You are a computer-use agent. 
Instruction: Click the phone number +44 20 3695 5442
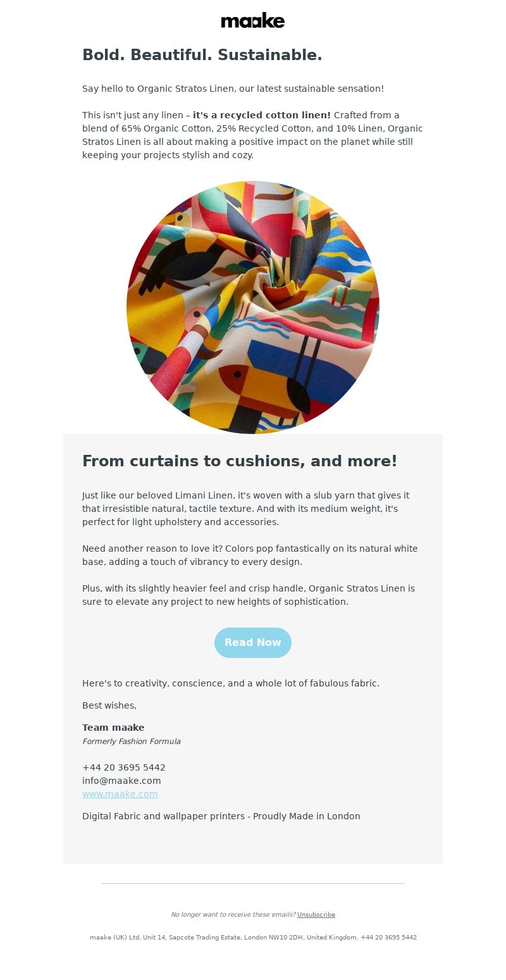click(x=124, y=767)
